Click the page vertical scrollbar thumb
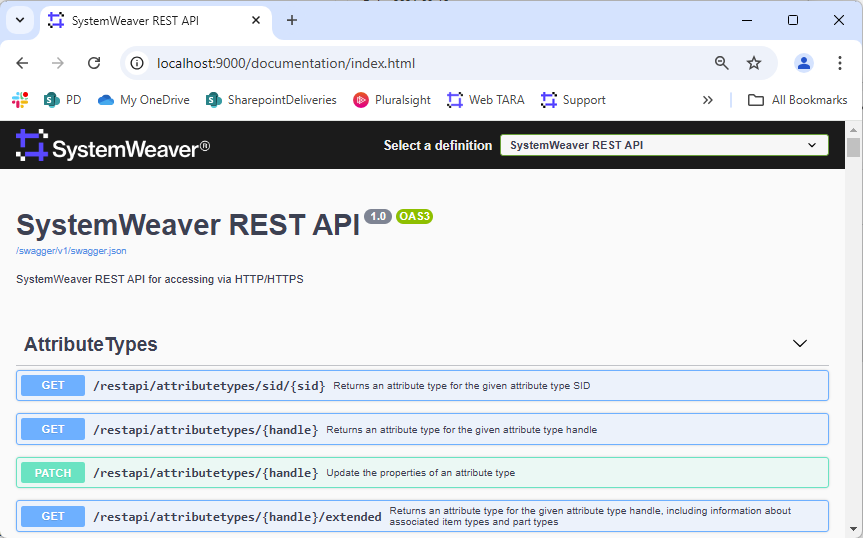863x538 pixels. pos(853,147)
